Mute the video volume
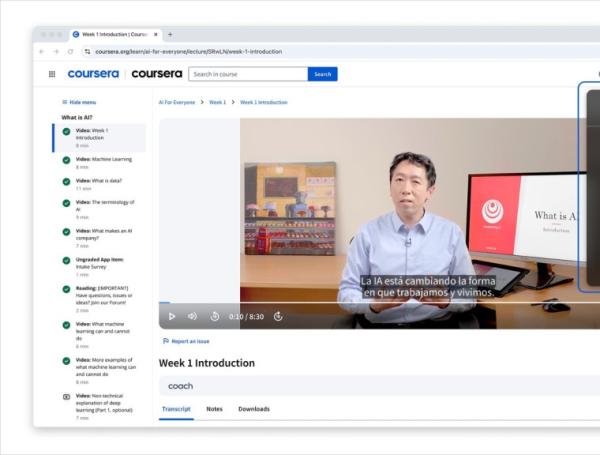Viewport: 600px width, 455px height. 194,316
